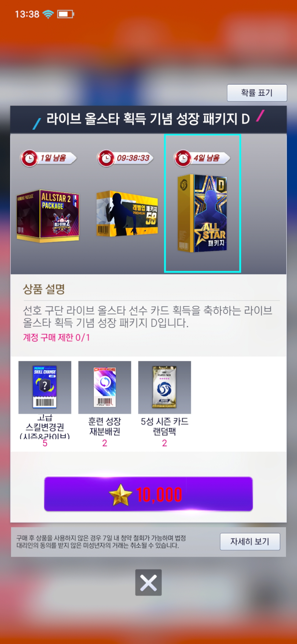Tap the 상품 설명 heading
This screenshot has height=644, width=297.
(44, 289)
